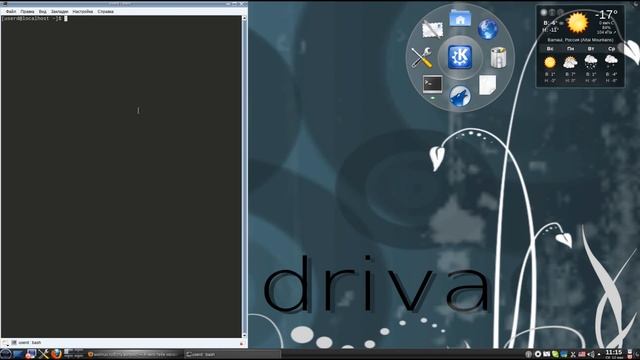Click the -17° current temperature reading
This screenshot has height=360, width=640.
(x=606, y=15)
